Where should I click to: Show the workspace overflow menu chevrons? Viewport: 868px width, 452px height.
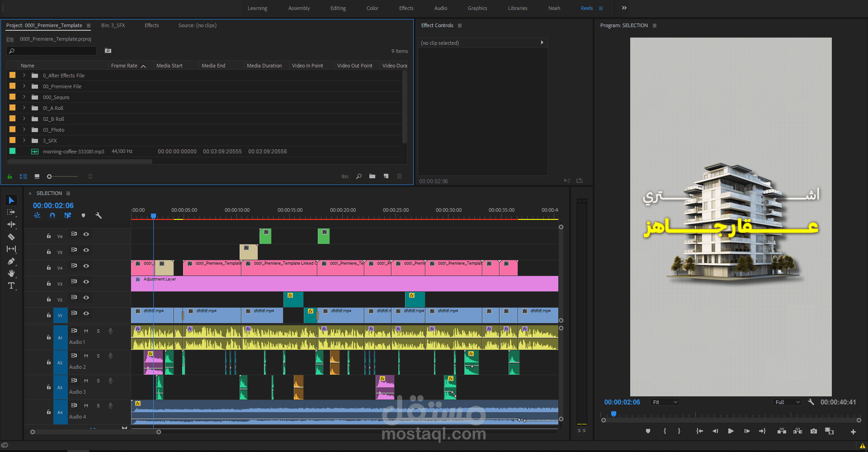pyautogui.click(x=624, y=8)
